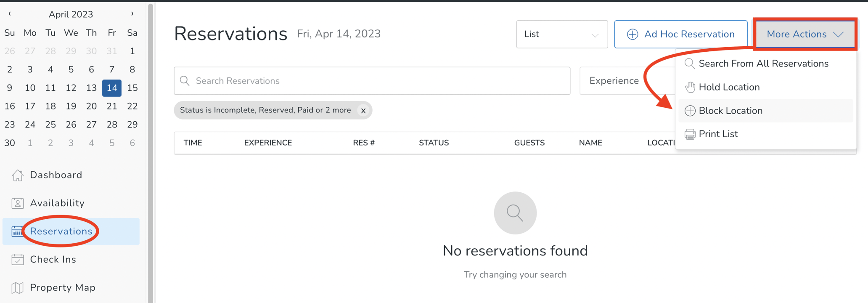Image resolution: width=868 pixels, height=303 pixels.
Task: Click the magnifier beside Search From All Reservations
Action: point(689,64)
